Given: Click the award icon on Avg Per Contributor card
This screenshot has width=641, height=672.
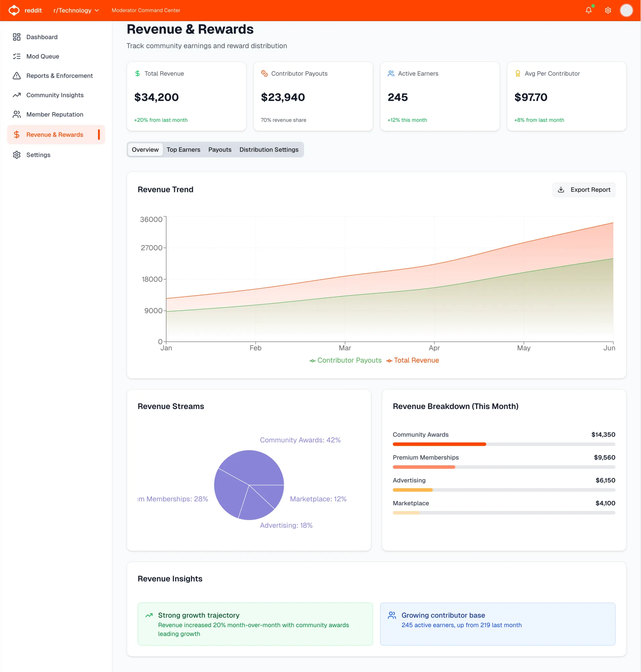Looking at the screenshot, I should pos(518,73).
